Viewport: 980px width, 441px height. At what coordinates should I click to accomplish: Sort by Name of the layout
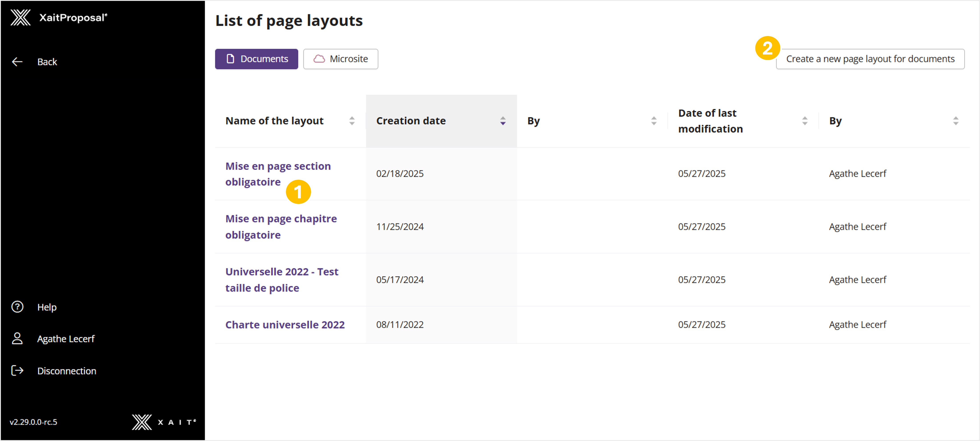tap(351, 121)
